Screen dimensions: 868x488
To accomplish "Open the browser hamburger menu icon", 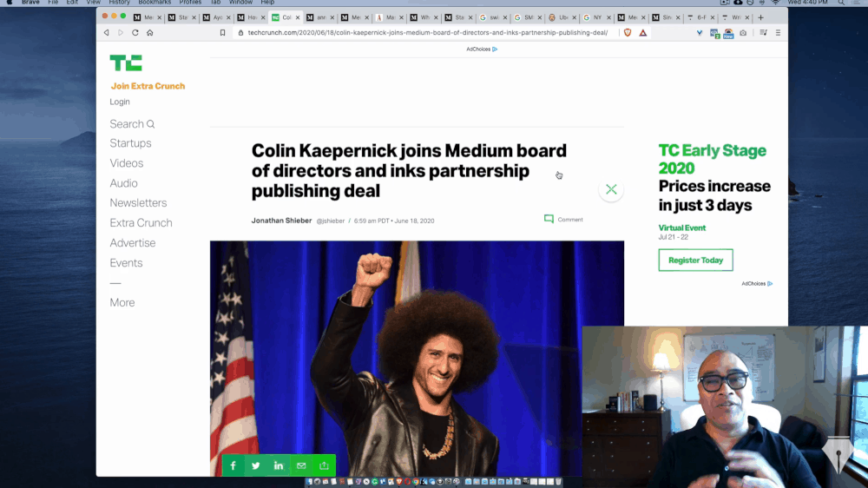I will [778, 33].
